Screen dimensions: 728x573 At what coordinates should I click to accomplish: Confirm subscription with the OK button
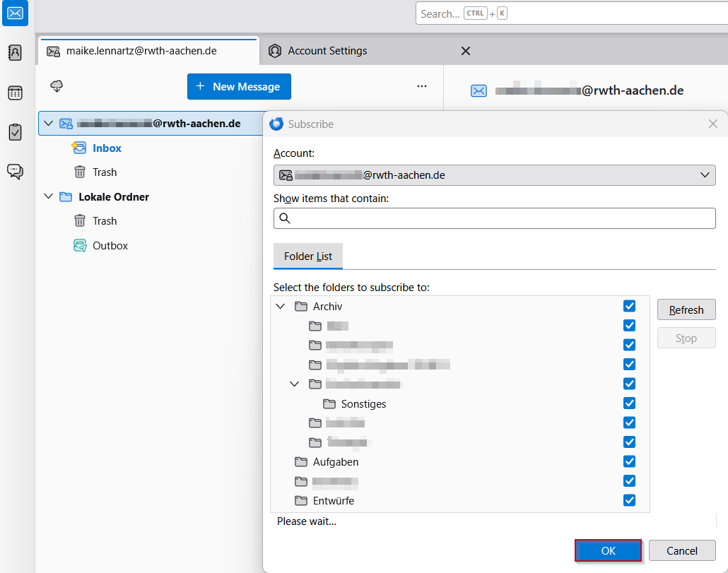point(609,550)
